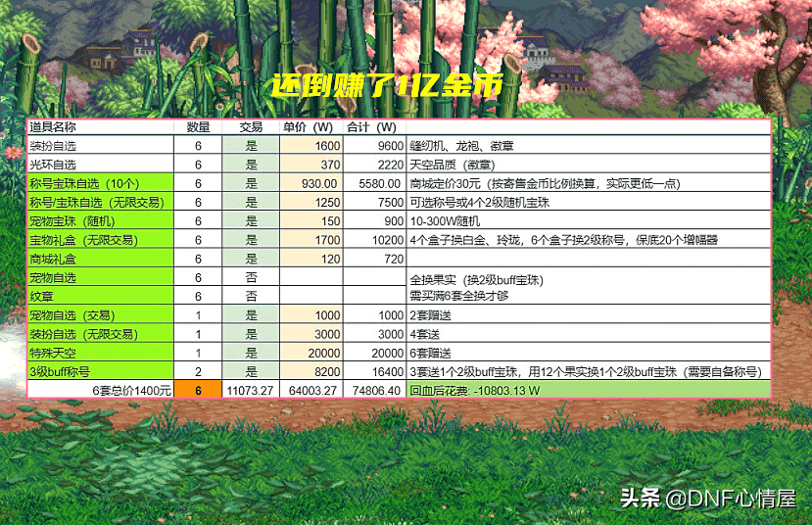Viewport: 812px width, 525px height.
Task: Select unit price 20000 cell
Action: [x=311, y=353]
